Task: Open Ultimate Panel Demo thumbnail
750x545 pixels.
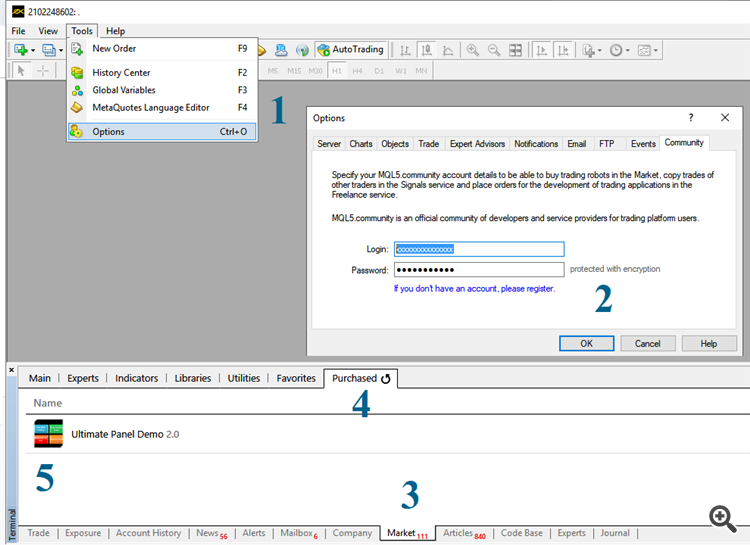Action: pos(48,434)
